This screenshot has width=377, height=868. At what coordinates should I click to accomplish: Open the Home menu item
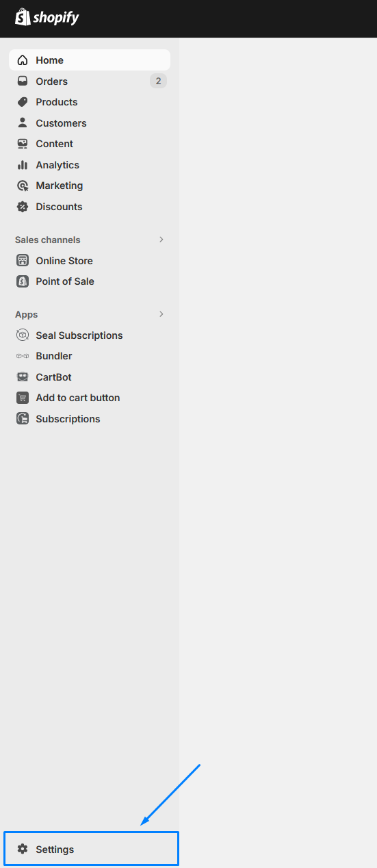click(90, 60)
